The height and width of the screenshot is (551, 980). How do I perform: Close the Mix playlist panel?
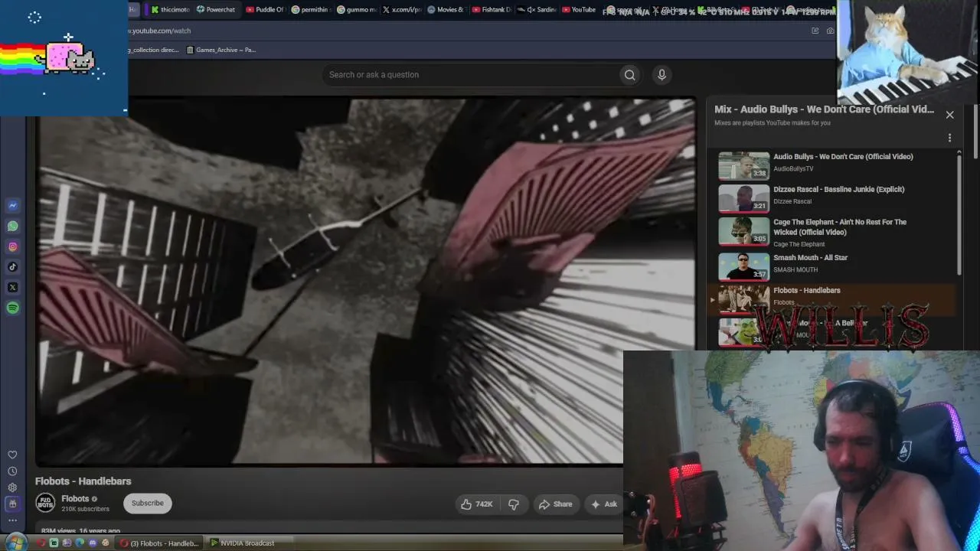949,115
